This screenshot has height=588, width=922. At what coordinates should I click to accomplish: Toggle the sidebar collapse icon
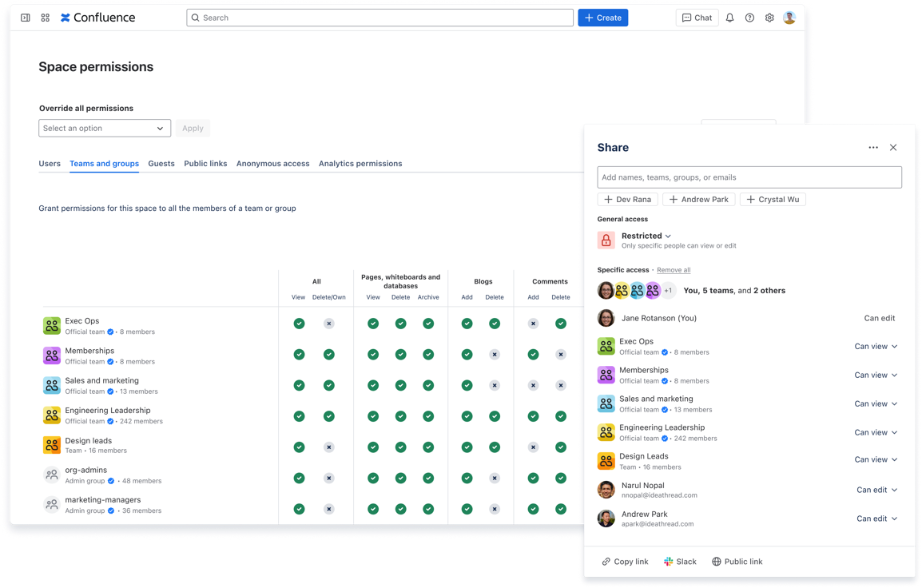[26, 18]
